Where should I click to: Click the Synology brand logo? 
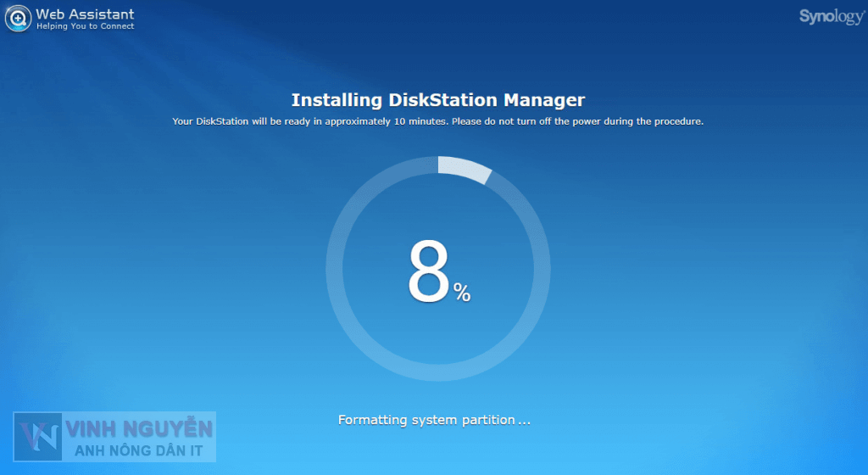pyautogui.click(x=831, y=17)
